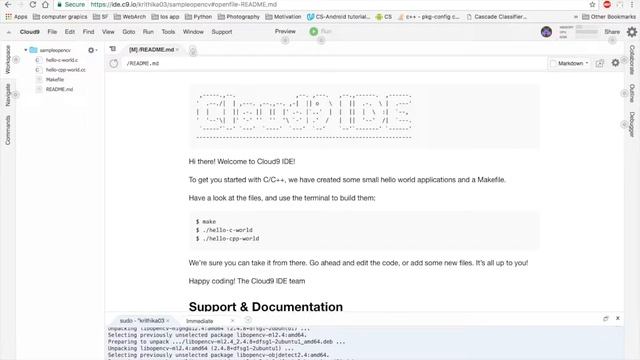Click the Share button
This screenshot has height=360, width=640.
[x=612, y=32]
